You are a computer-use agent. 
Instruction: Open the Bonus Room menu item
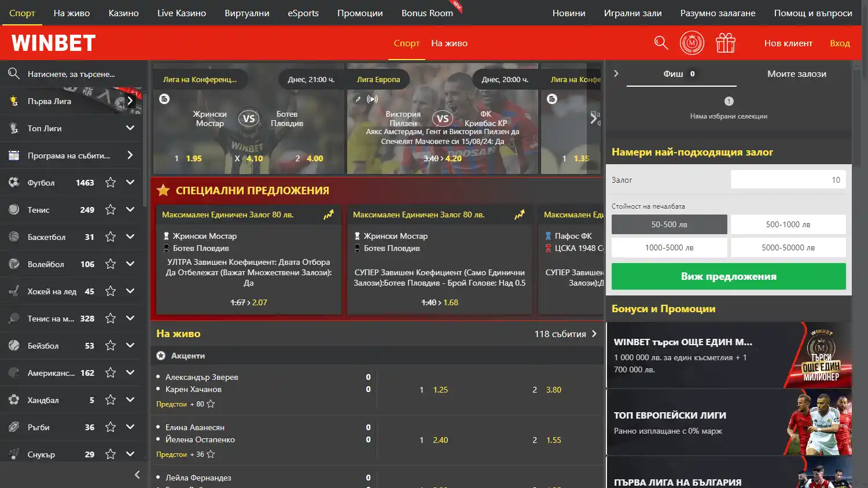click(x=427, y=13)
